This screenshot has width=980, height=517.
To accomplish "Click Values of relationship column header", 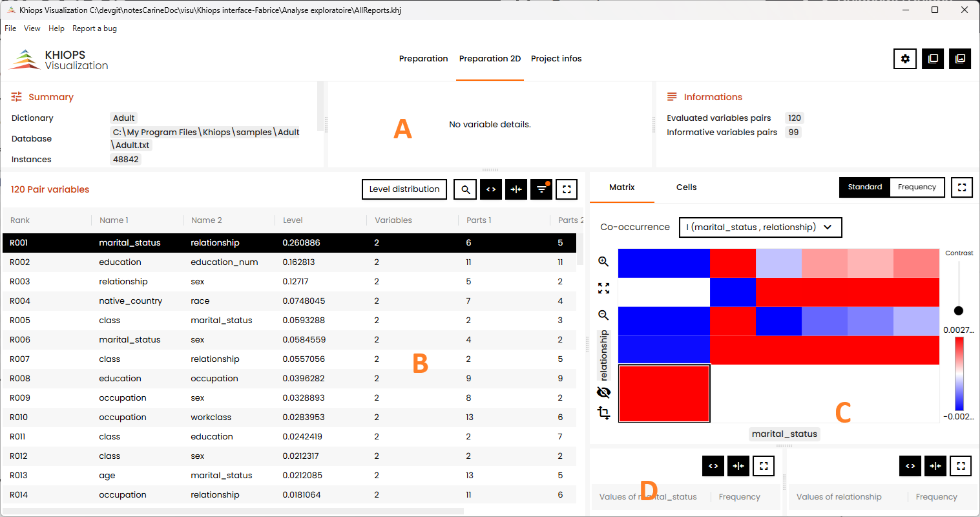I will coord(839,497).
